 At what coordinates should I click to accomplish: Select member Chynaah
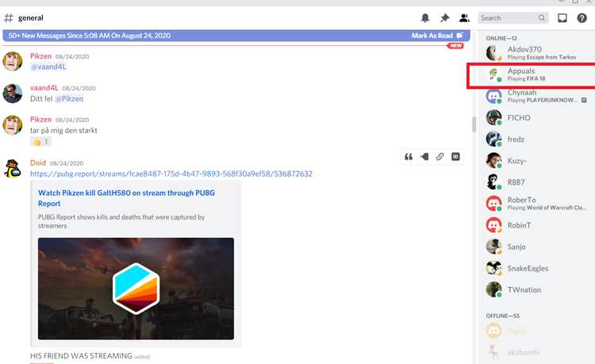click(536, 96)
